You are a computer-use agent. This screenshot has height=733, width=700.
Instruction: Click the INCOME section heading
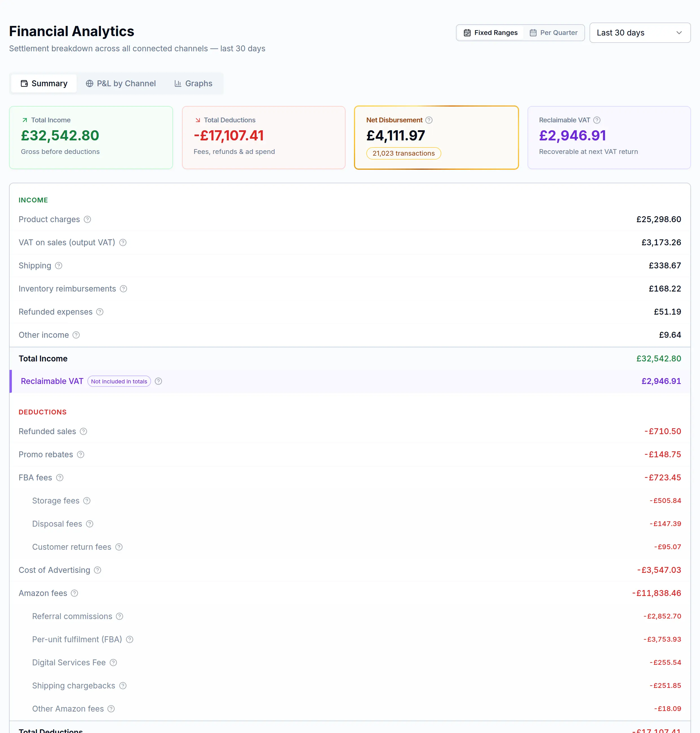pos(33,200)
